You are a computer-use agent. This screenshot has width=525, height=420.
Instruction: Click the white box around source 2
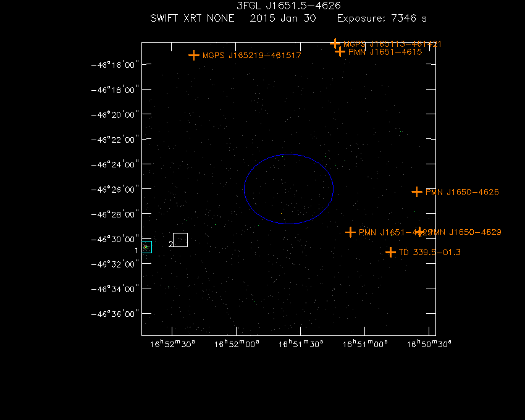pos(180,240)
